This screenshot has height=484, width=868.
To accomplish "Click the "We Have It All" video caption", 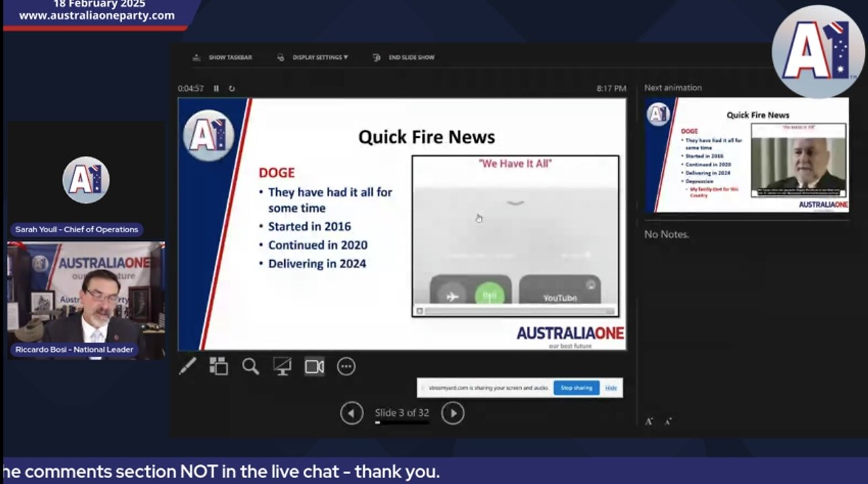I will (x=515, y=163).
